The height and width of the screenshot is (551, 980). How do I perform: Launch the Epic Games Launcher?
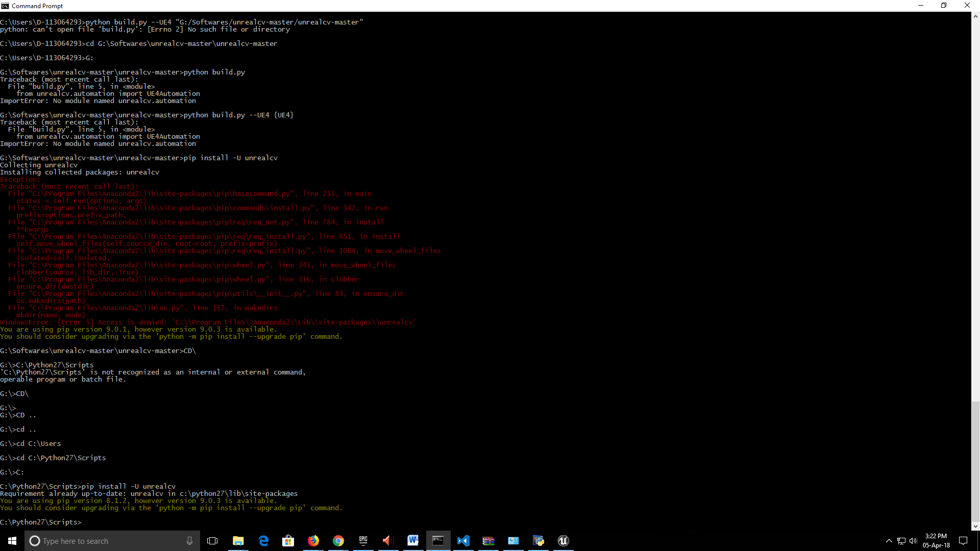[363, 541]
